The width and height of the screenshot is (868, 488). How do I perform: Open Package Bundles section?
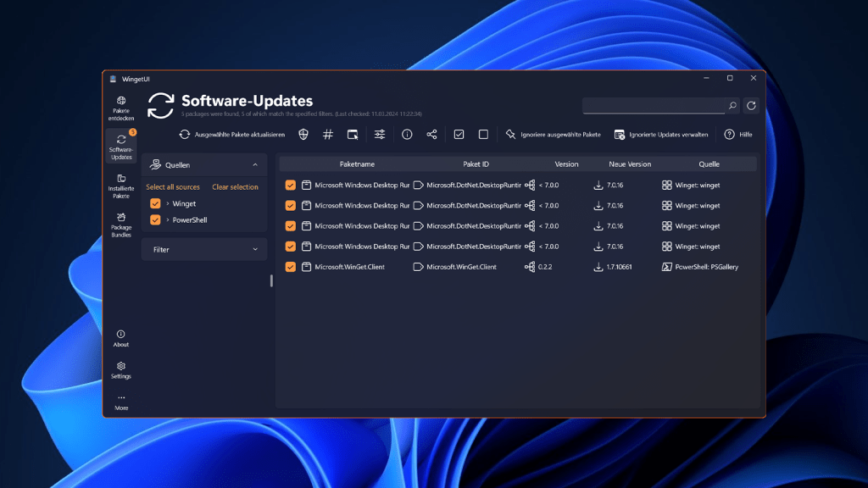(x=120, y=225)
